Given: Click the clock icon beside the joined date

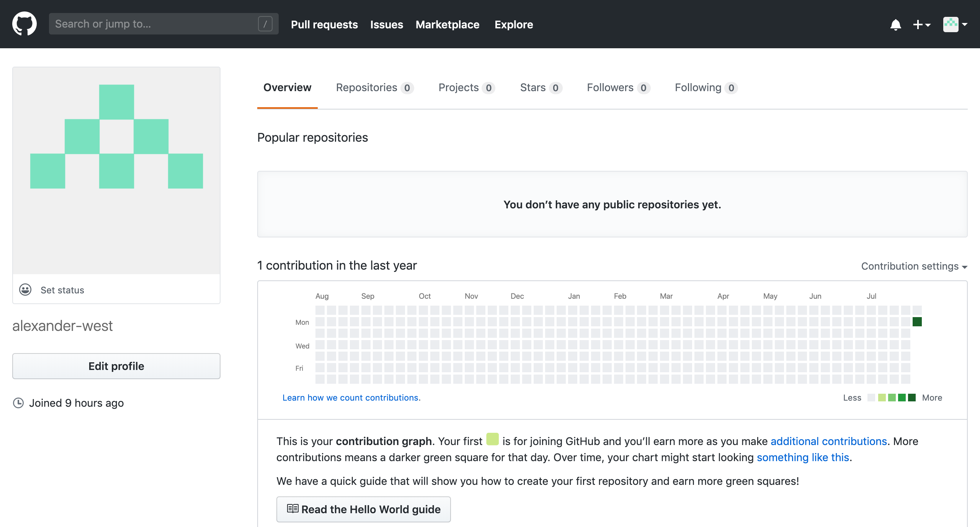Looking at the screenshot, I should (18, 403).
